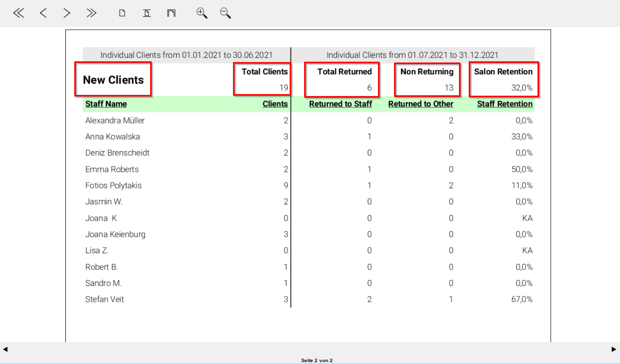Image resolution: width=620 pixels, height=364 pixels.
Task: Select the Total Clients summary box
Action: tap(262, 79)
